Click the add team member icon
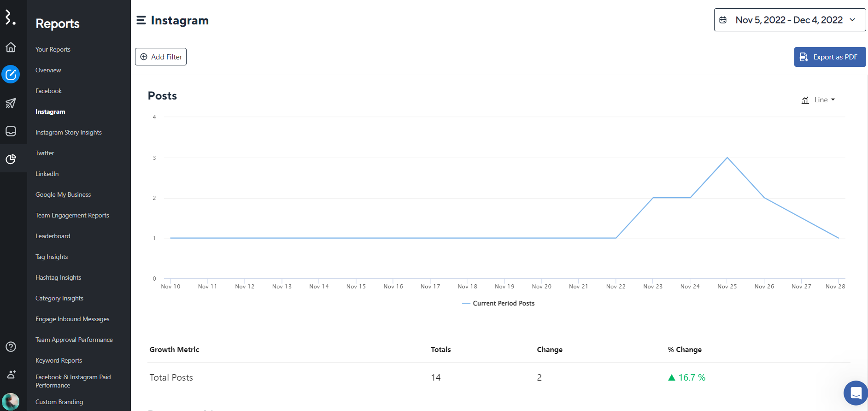Screen dimensions: 868x411 [12, 374]
